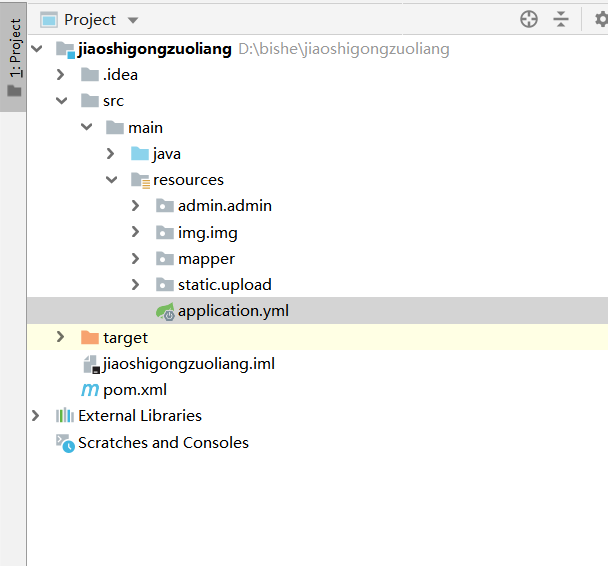The height and width of the screenshot is (566, 608).
Task: Click the External Libraries bar-chart icon
Action: tap(65, 416)
